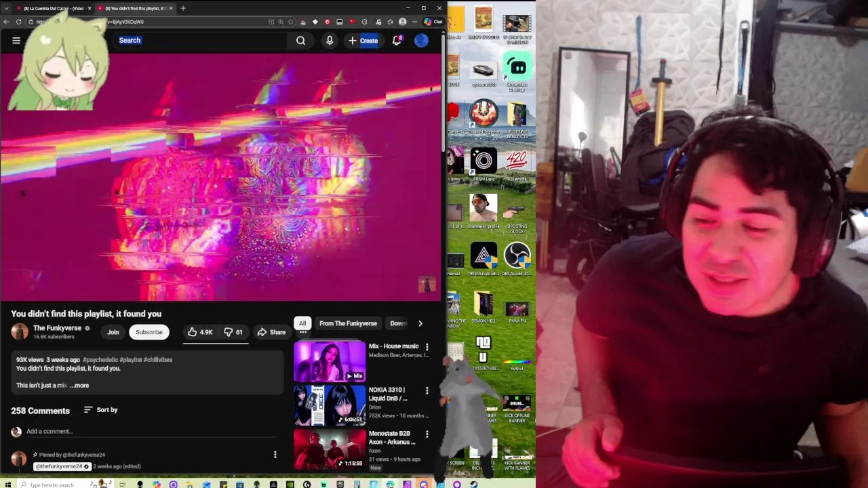Click the #chillvibes hashtag
This screenshot has width=868, height=488.
click(158, 360)
